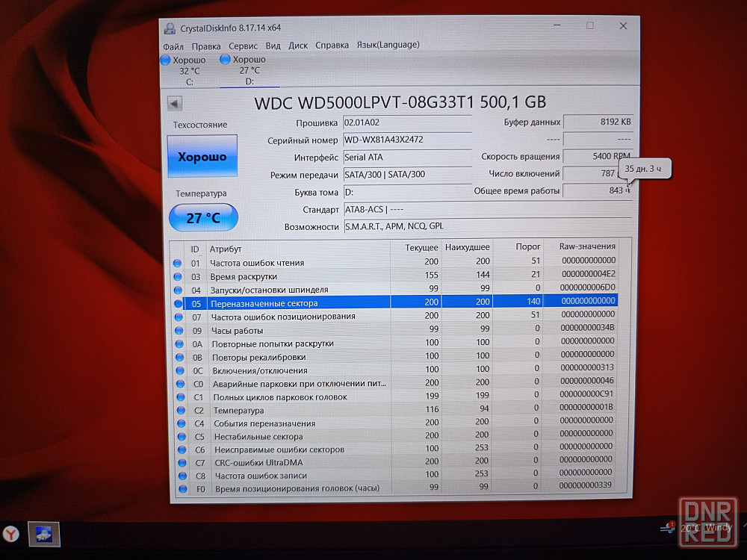This screenshot has height=560, width=747.
Task: Click status dot of Повторные попытки раскрутки row
Action: [179, 343]
